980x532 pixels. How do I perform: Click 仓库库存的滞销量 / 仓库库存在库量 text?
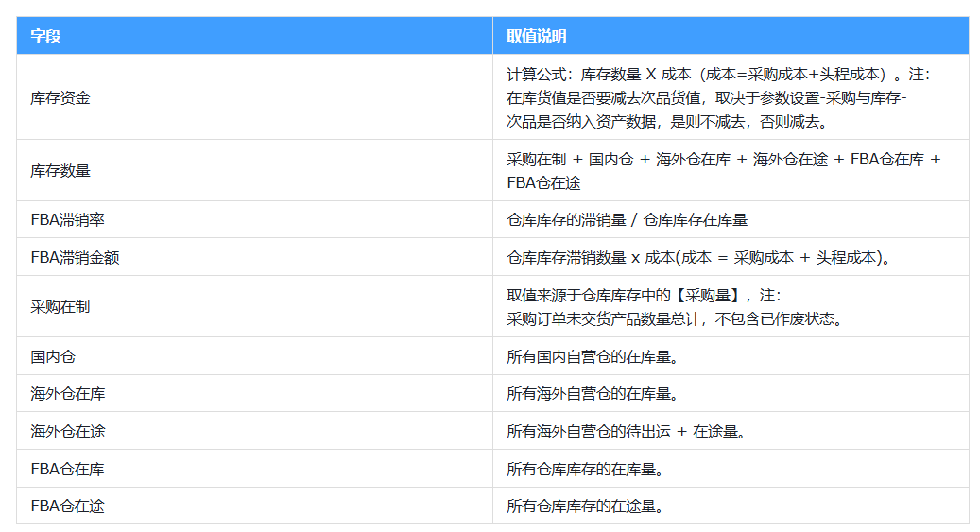coord(627,220)
